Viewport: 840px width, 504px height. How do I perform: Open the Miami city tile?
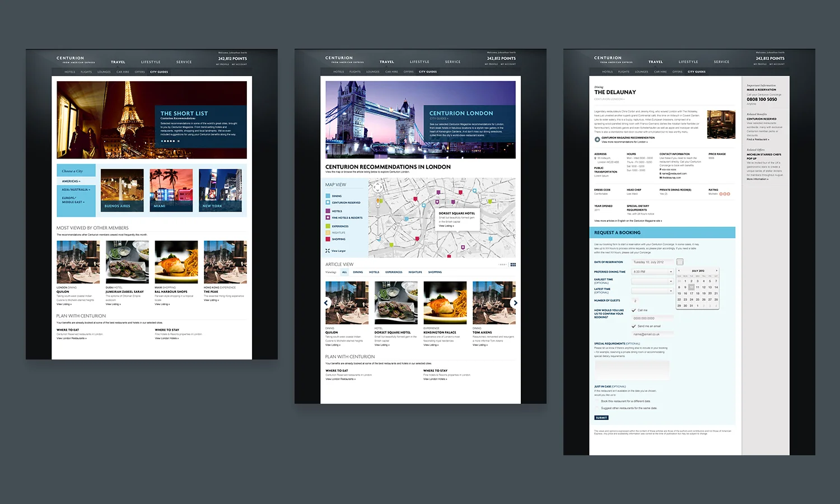pos(171,190)
